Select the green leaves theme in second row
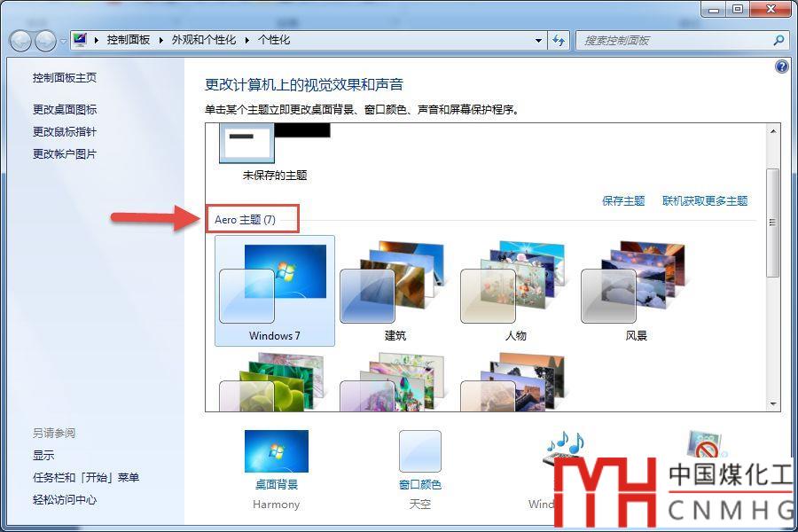The height and width of the screenshot is (532, 798). click(275, 382)
